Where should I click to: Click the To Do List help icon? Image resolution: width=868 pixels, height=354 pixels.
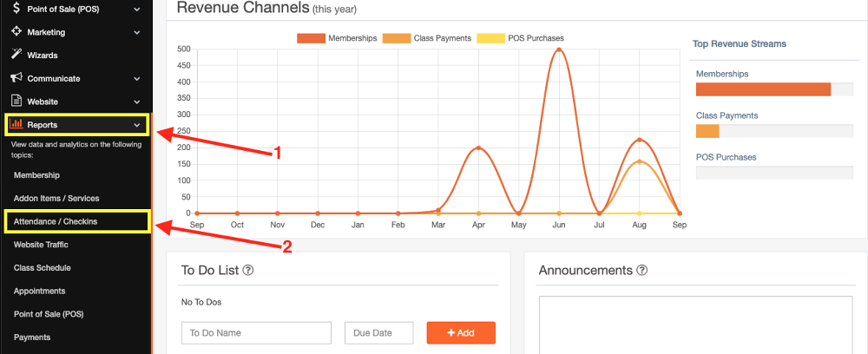coord(248,270)
